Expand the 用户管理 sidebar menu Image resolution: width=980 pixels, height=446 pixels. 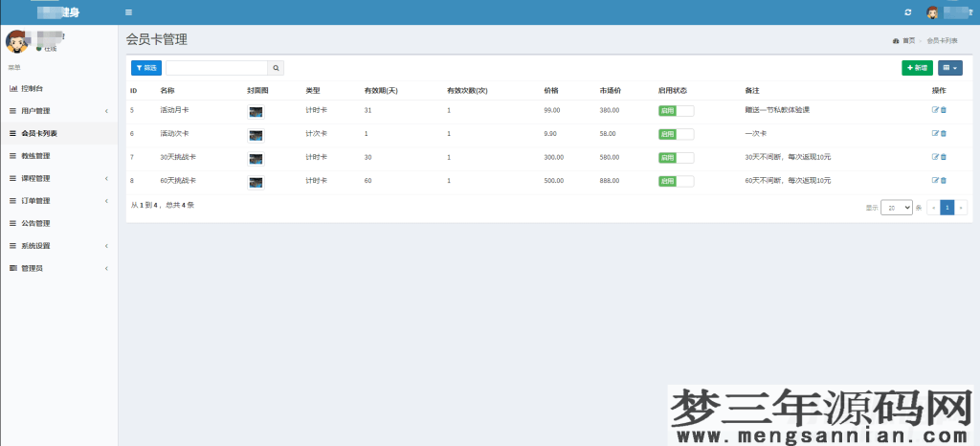[58, 111]
